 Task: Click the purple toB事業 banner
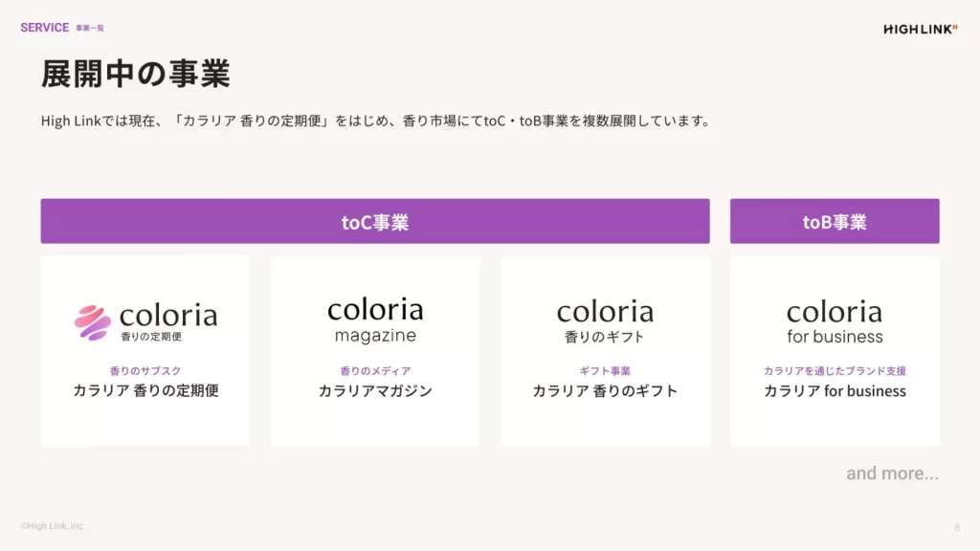pos(835,222)
